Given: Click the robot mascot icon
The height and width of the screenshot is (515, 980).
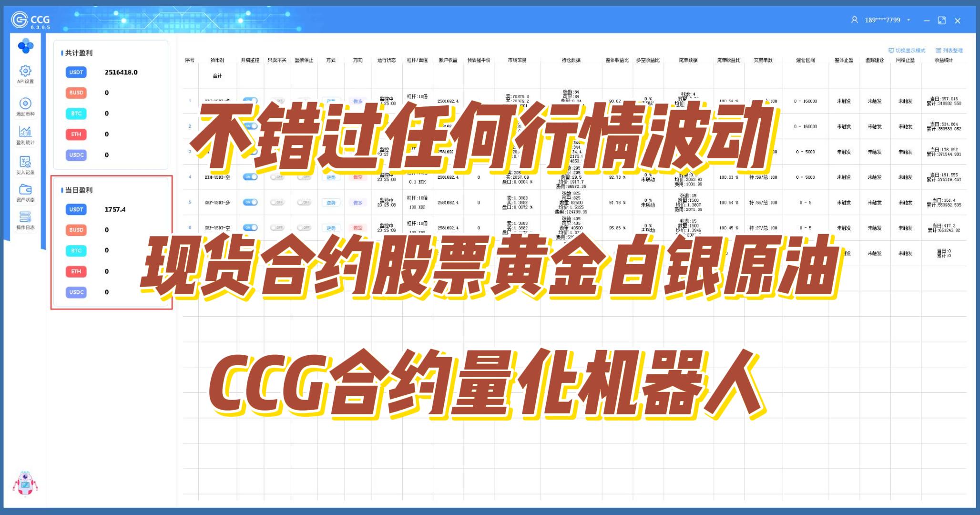Looking at the screenshot, I should [x=25, y=484].
